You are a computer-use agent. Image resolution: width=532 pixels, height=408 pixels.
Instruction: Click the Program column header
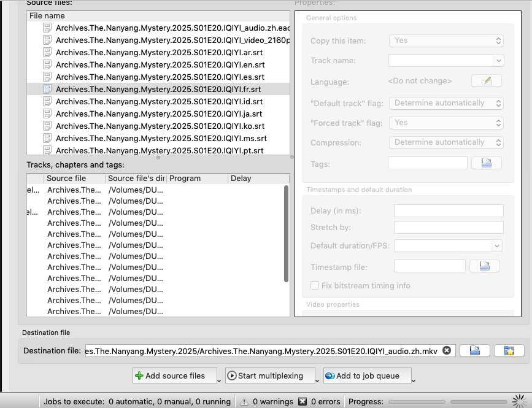[197, 179]
